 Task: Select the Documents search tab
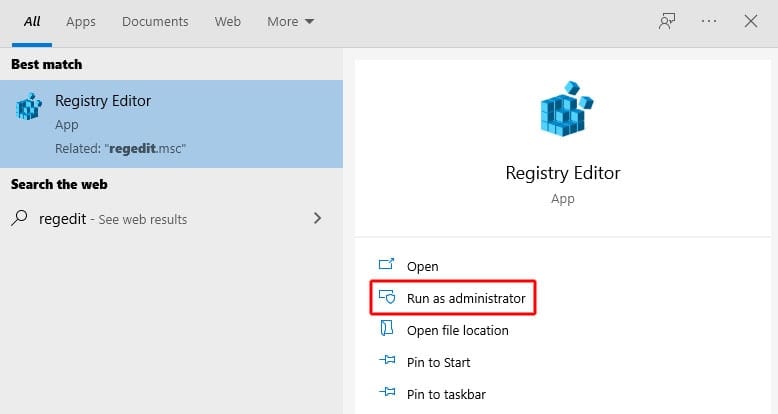point(155,21)
